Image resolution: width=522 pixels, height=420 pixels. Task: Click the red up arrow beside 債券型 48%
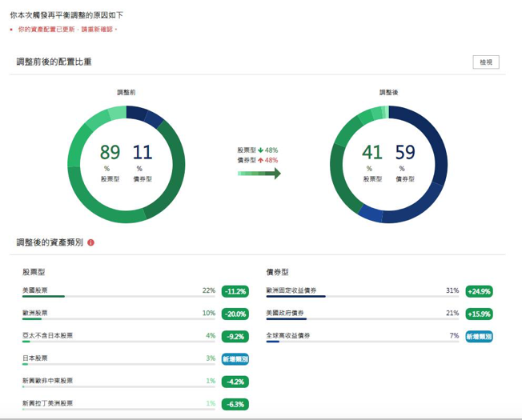pyautogui.click(x=261, y=160)
